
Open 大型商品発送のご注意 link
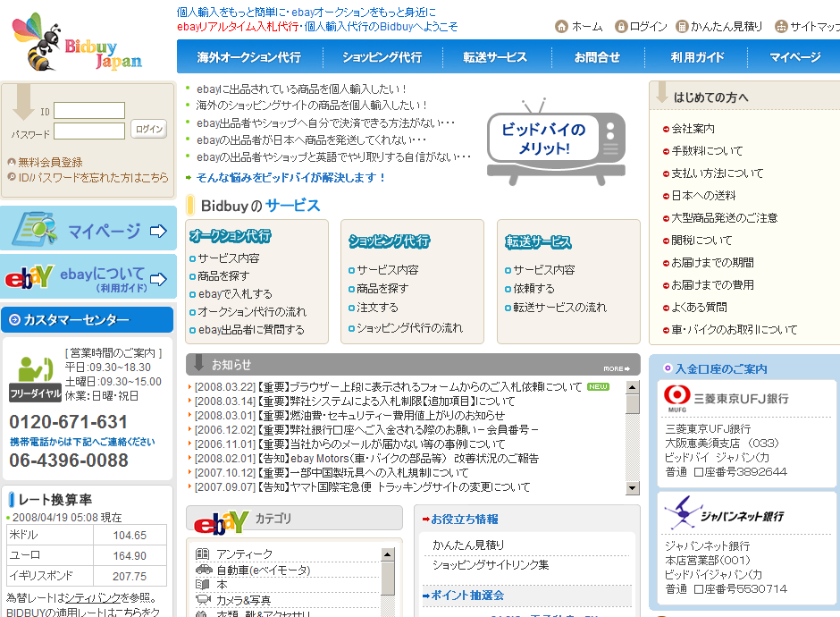pyautogui.click(x=725, y=218)
